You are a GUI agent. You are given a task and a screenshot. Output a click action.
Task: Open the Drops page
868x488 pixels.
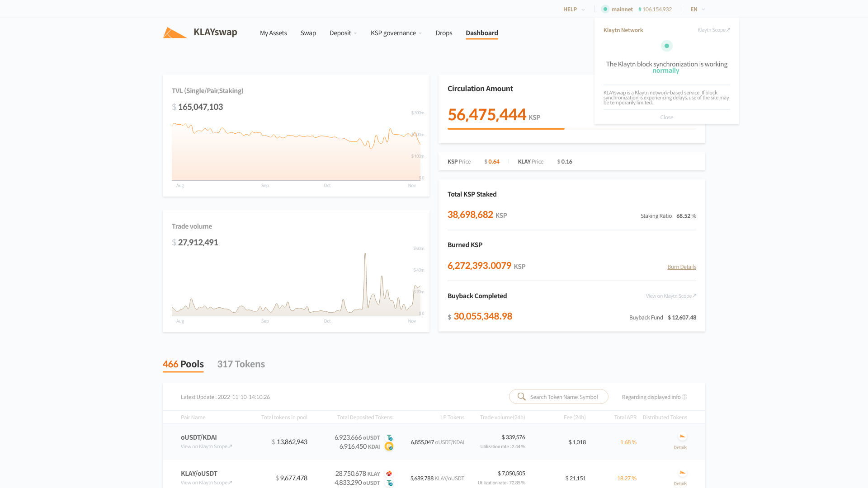click(443, 33)
